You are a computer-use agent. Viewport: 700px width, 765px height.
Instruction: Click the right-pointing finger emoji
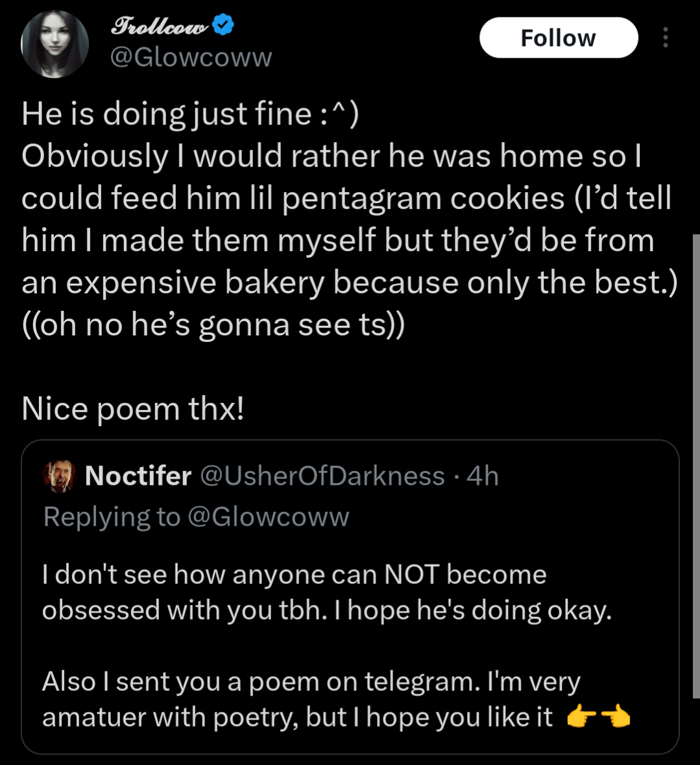tap(579, 718)
